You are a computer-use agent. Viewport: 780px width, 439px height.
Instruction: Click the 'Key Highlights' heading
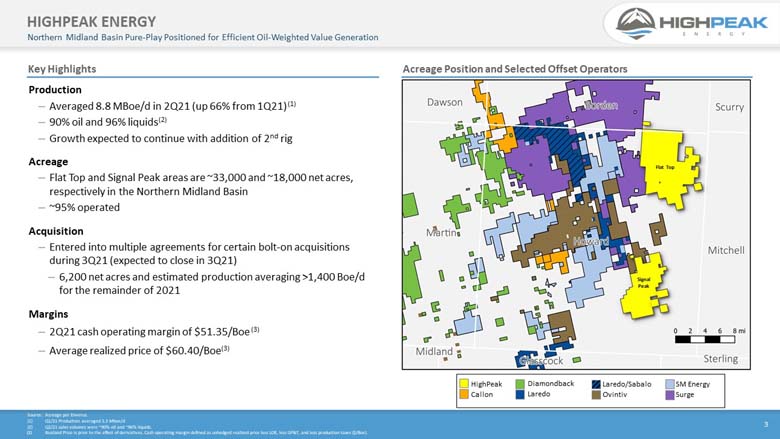tap(62, 69)
